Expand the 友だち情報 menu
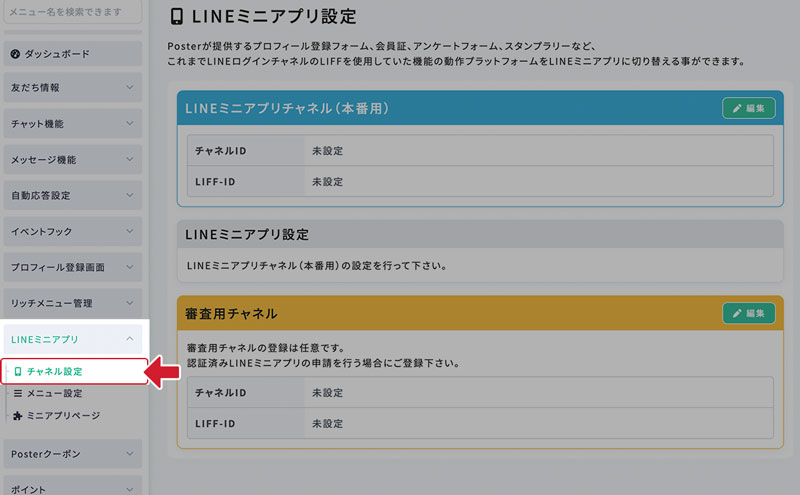800x495 pixels. pyautogui.click(x=72, y=88)
